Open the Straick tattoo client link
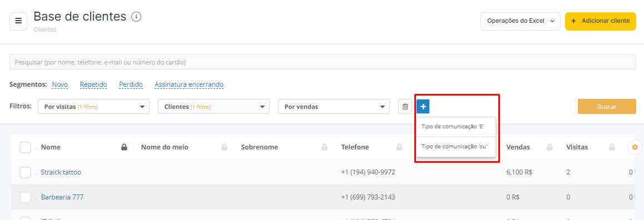644x220 pixels. click(61, 172)
